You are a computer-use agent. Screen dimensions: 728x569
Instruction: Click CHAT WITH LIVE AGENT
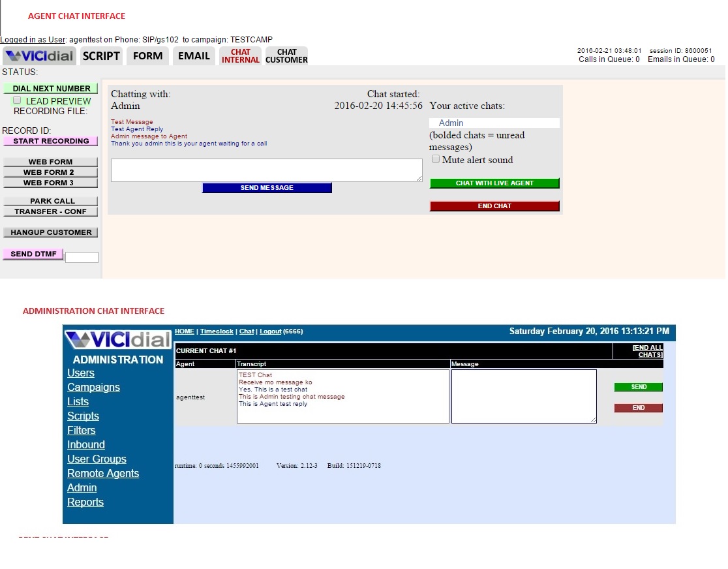coord(494,183)
